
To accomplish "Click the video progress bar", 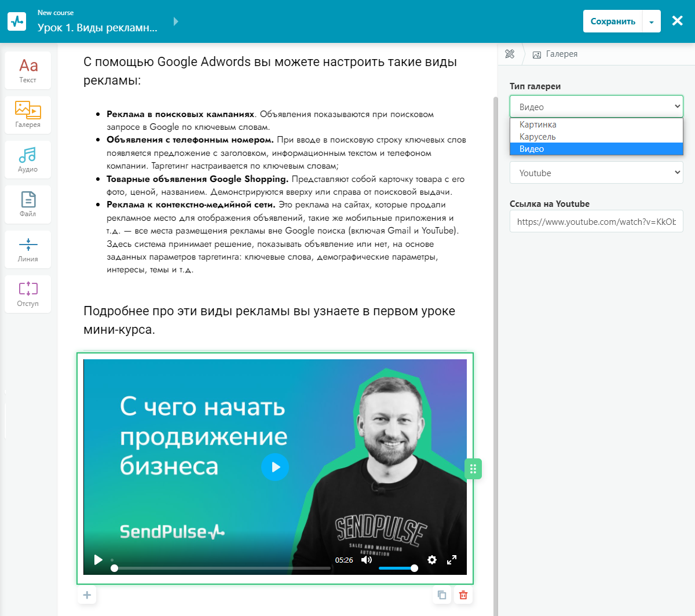I will coord(221,568).
